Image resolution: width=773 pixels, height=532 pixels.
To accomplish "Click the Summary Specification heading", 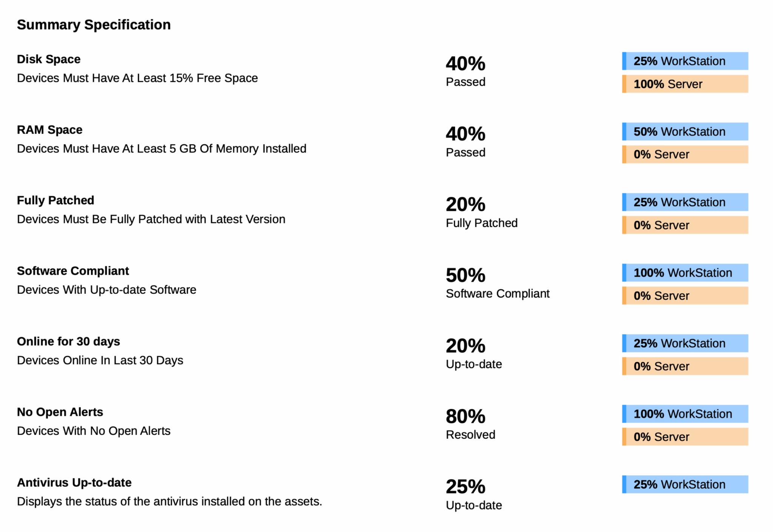I will click(x=94, y=25).
